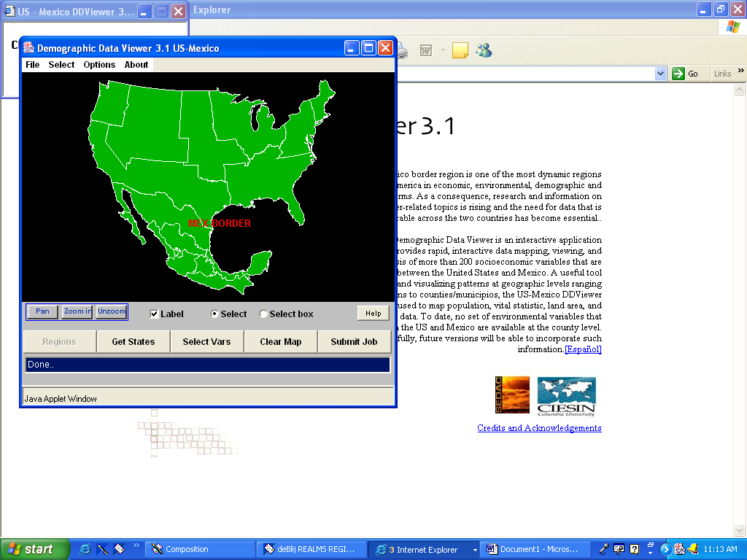This screenshot has height=560, width=747.
Task: Toggle the Label checkbox
Action: coord(154,314)
